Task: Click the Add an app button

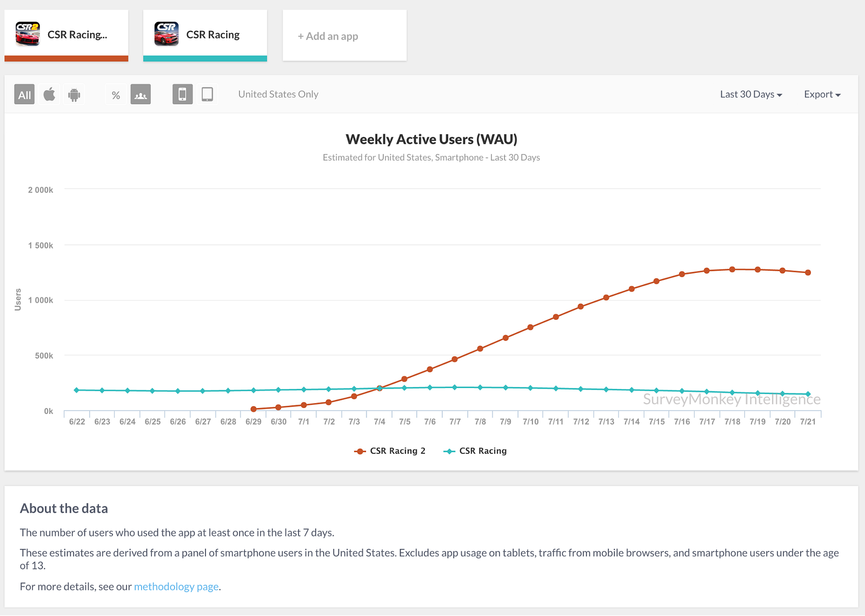Action: (328, 36)
